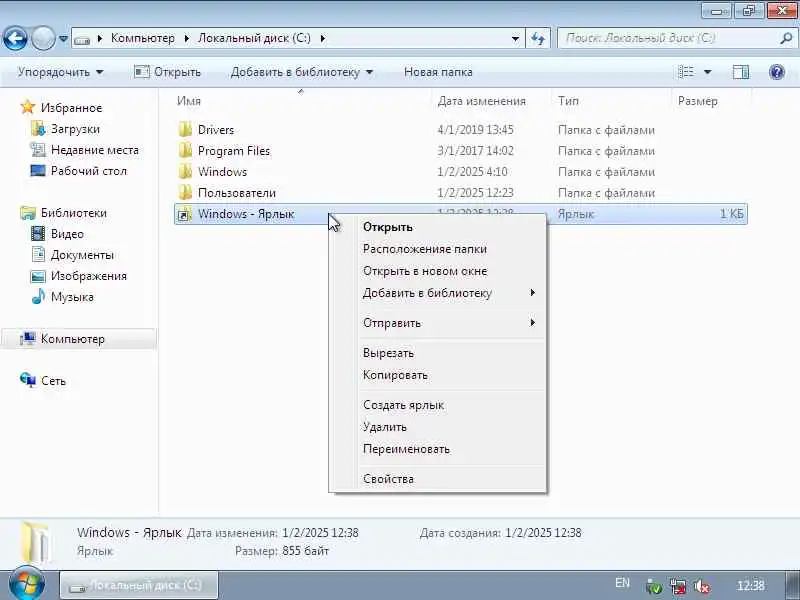Click the details pane folder thumbnail
This screenshot has width=800, height=600.
(x=36, y=542)
